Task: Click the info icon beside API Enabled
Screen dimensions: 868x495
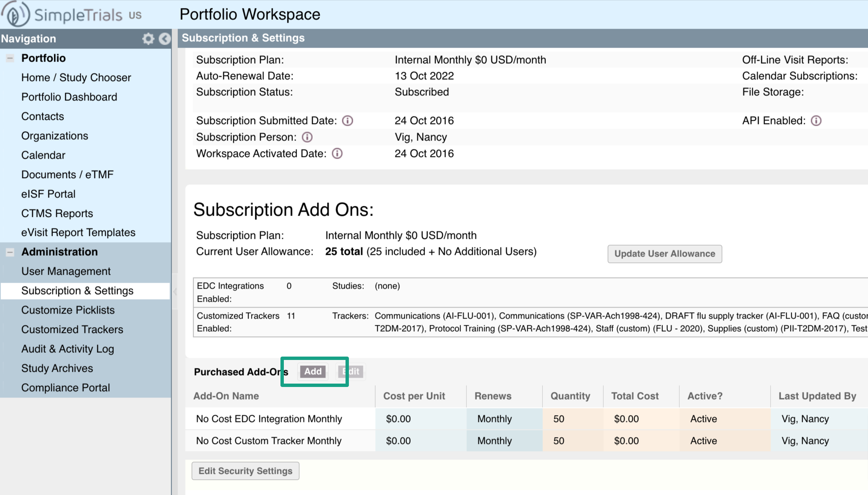Action: 816,121
